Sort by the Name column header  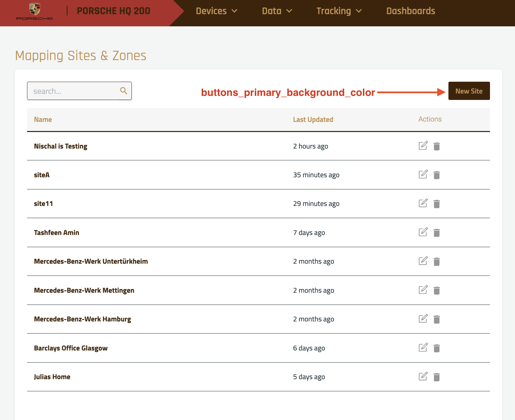click(x=43, y=120)
